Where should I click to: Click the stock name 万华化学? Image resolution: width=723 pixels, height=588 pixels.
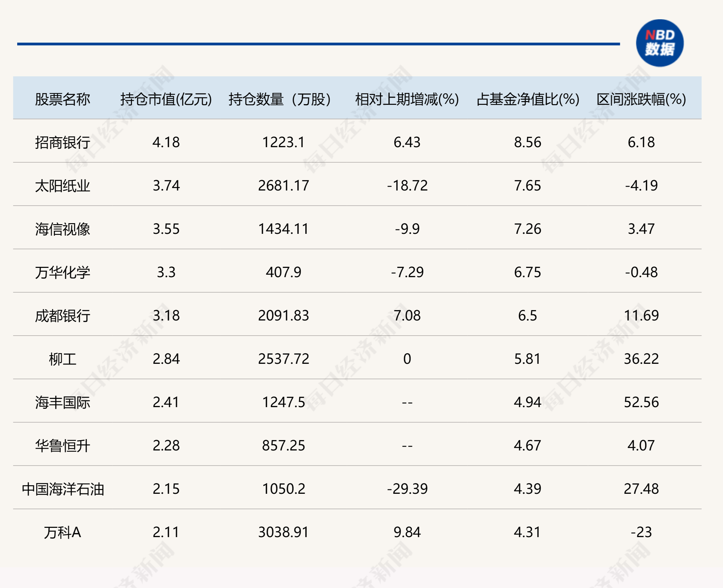(x=63, y=272)
